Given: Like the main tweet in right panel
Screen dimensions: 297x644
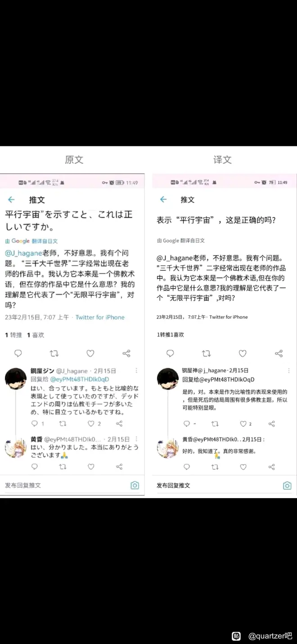Looking at the screenshot, I should [243, 354].
